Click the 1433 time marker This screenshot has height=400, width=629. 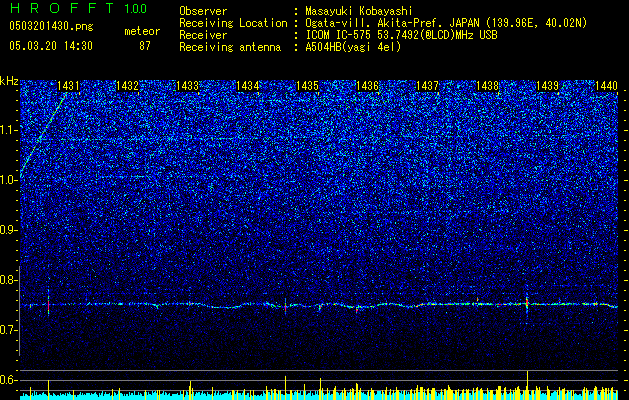pyautogui.click(x=187, y=85)
